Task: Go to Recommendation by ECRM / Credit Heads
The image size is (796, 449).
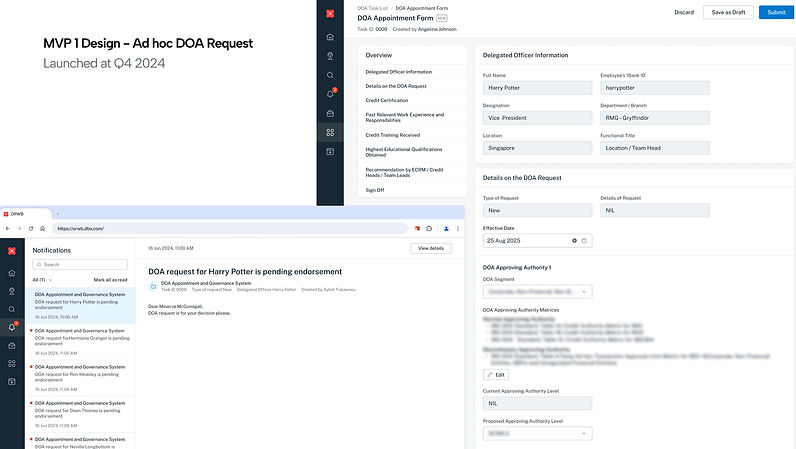Action: 404,172
